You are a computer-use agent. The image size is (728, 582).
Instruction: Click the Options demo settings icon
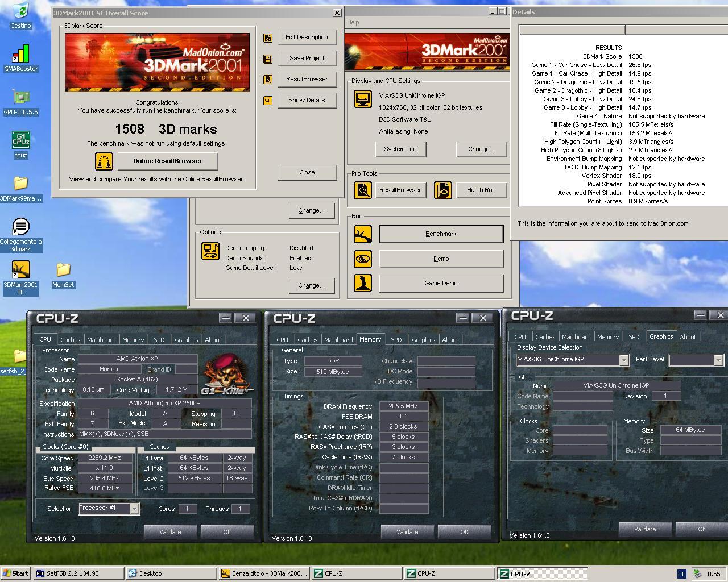[210, 251]
